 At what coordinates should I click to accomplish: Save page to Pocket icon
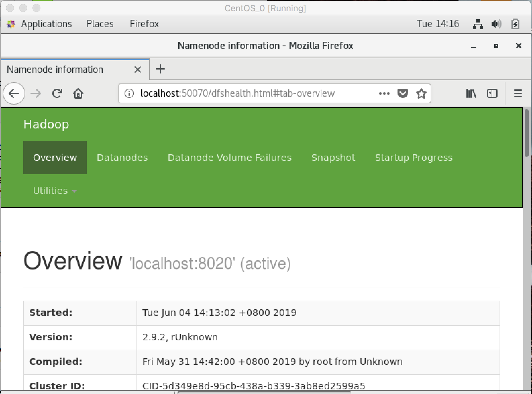click(x=402, y=94)
